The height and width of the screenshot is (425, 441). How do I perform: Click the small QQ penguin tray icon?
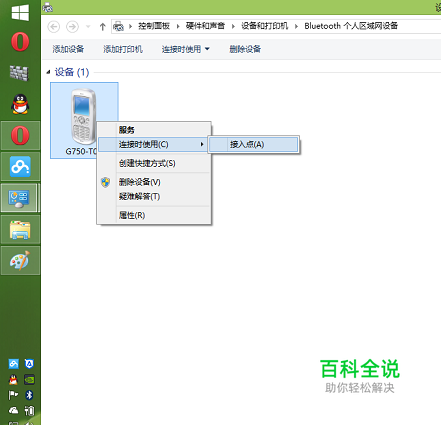pos(13,379)
